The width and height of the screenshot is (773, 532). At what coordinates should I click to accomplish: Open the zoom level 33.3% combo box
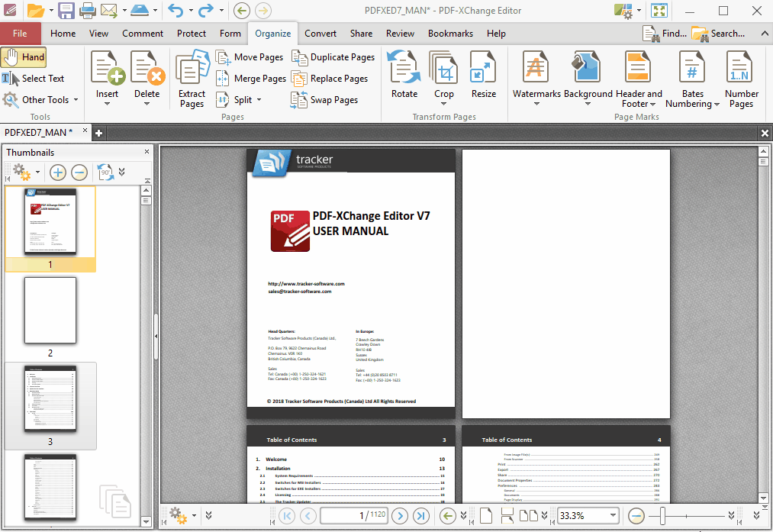click(x=588, y=516)
